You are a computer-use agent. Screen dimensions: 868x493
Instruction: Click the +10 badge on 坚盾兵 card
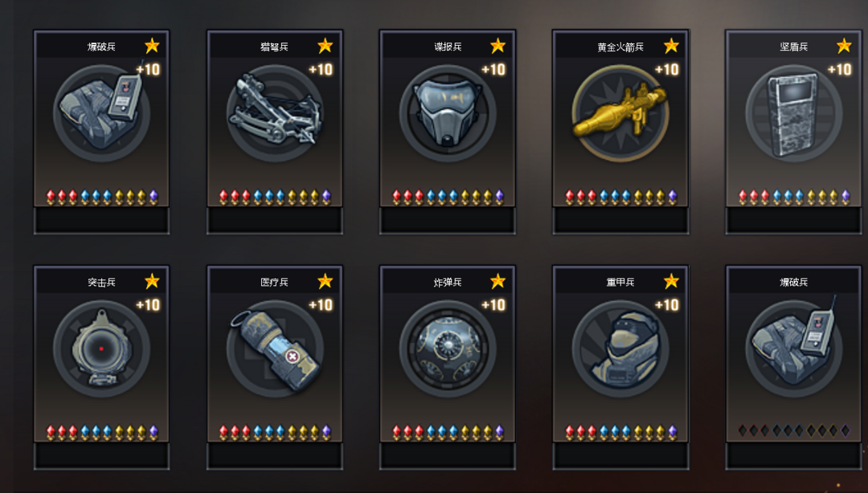[x=839, y=70]
